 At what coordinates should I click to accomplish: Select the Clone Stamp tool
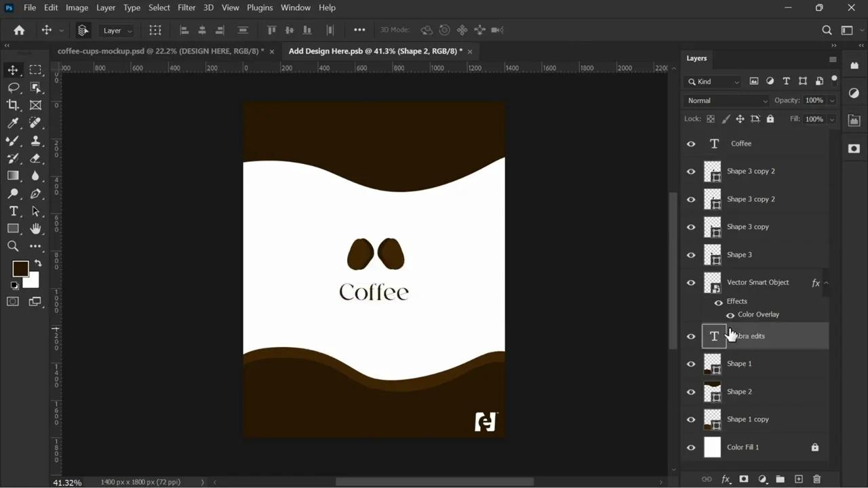[x=35, y=140]
